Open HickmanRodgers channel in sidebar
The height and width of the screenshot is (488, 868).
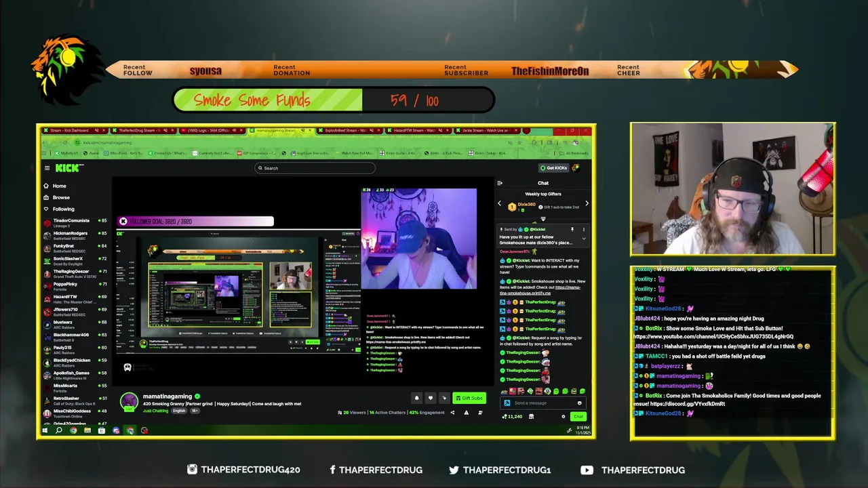(x=75, y=235)
